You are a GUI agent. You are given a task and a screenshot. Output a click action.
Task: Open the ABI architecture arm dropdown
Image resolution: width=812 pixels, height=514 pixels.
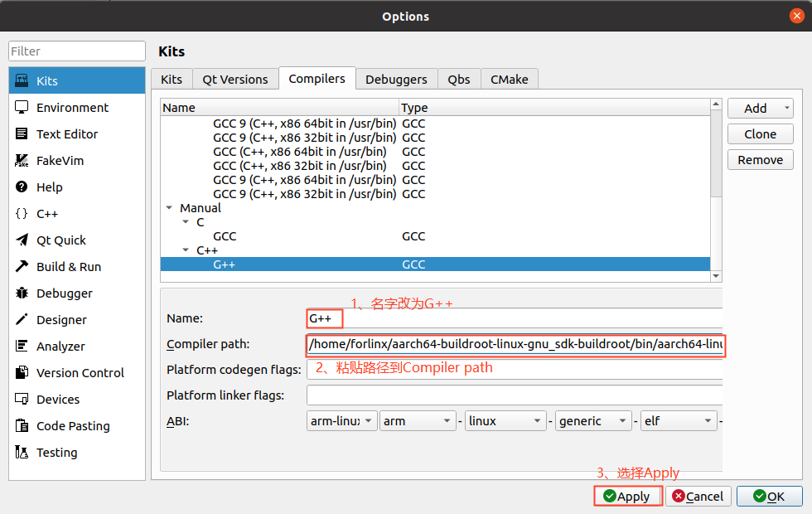point(418,421)
